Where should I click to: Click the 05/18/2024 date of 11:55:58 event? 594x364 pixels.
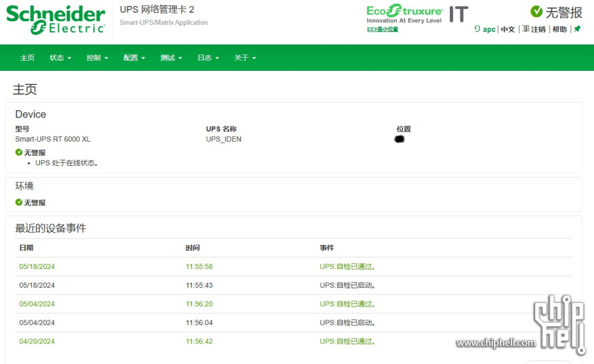tap(37, 266)
